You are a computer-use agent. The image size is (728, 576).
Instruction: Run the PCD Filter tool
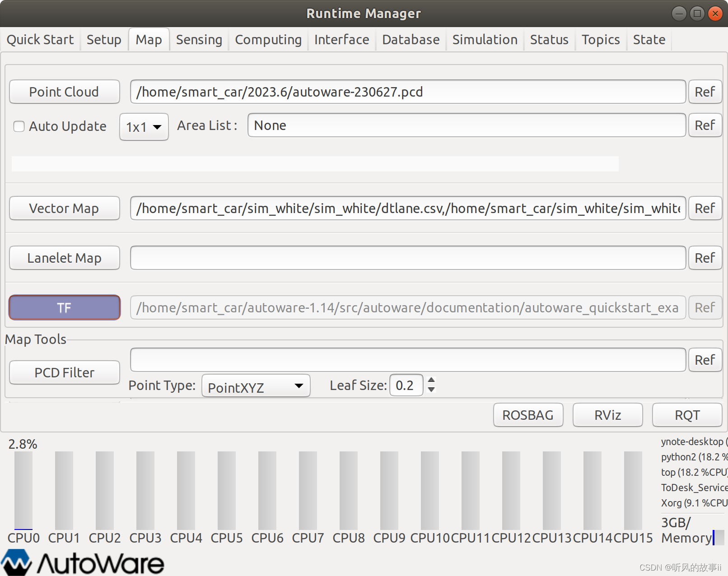point(64,372)
